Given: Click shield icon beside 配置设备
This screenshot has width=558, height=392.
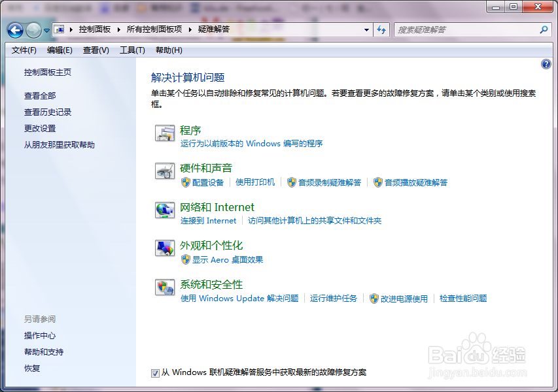Looking at the screenshot, I should (x=185, y=183).
